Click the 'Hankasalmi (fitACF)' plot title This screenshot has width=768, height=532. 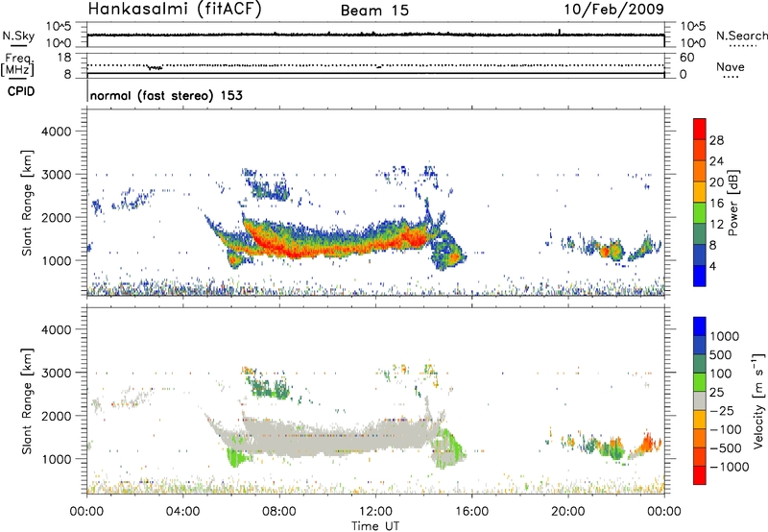pos(175,9)
